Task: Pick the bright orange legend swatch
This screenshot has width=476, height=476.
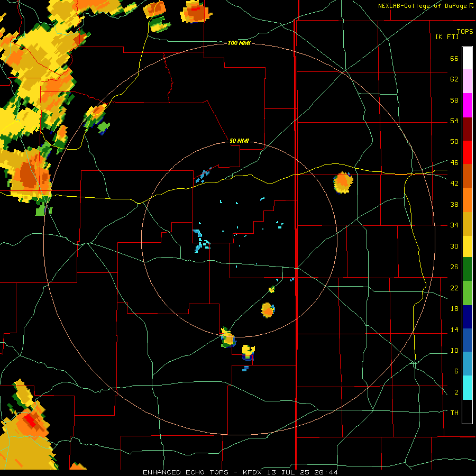Action: tap(467, 199)
